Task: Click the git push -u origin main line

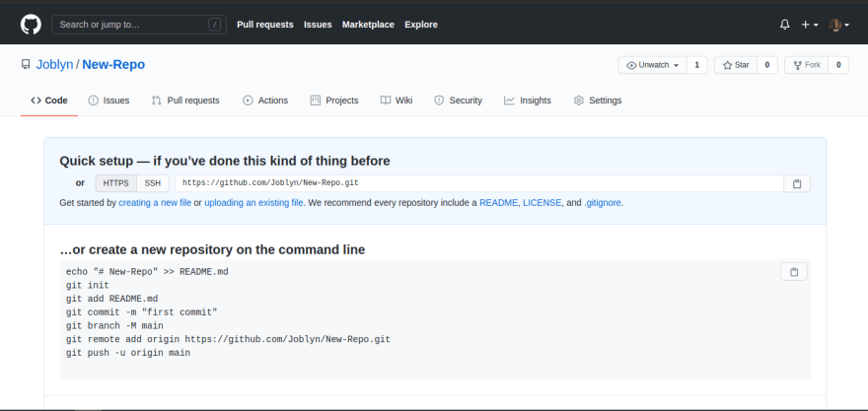Action: [x=128, y=353]
